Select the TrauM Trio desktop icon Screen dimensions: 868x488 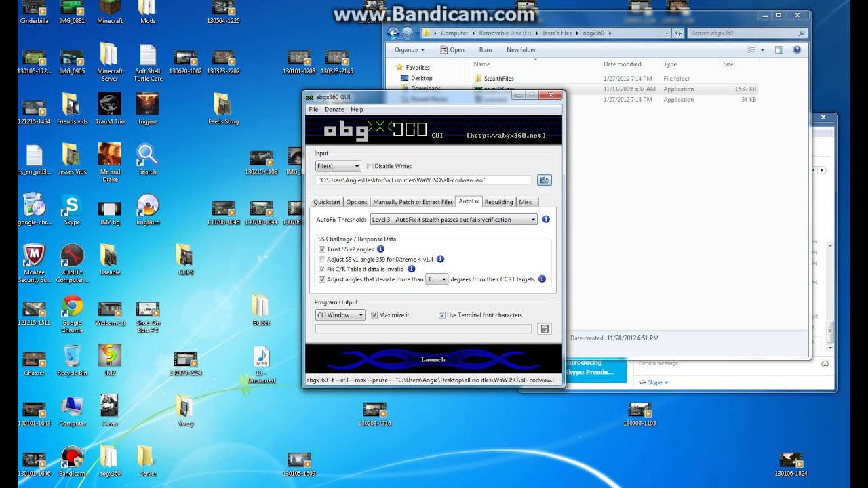(110, 108)
